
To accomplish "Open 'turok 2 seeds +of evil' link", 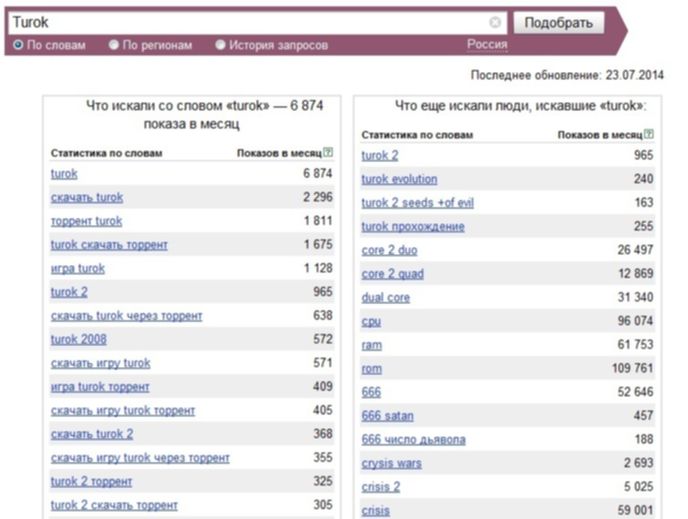I will [418, 203].
